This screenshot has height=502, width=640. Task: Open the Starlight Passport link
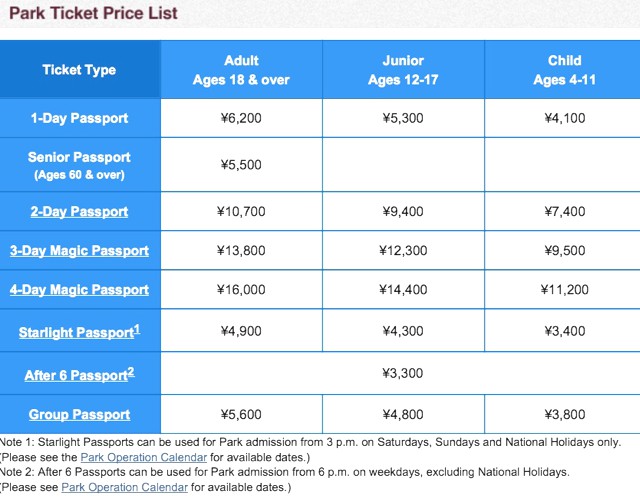[x=79, y=331]
